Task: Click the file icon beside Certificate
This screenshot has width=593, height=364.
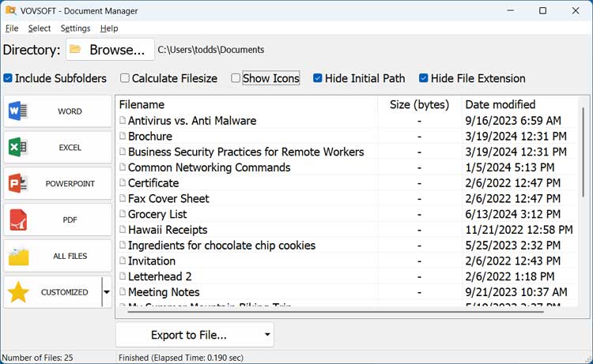Action: click(123, 182)
